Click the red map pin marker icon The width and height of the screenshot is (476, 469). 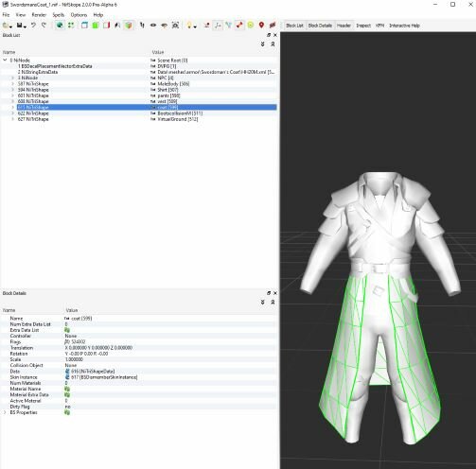(261, 26)
